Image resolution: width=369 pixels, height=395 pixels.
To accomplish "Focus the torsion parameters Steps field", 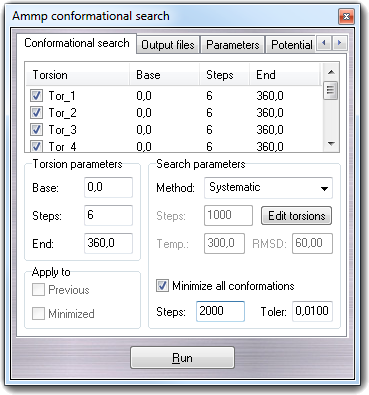I will click(108, 215).
